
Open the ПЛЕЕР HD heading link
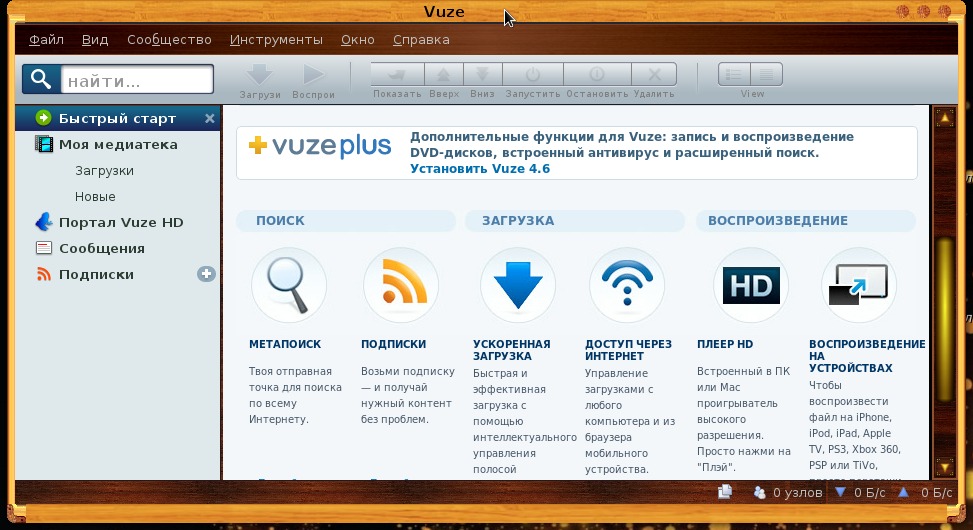725,344
